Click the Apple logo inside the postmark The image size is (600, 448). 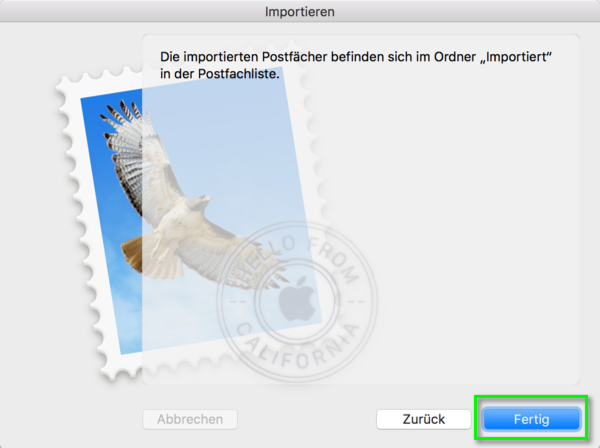tap(297, 298)
